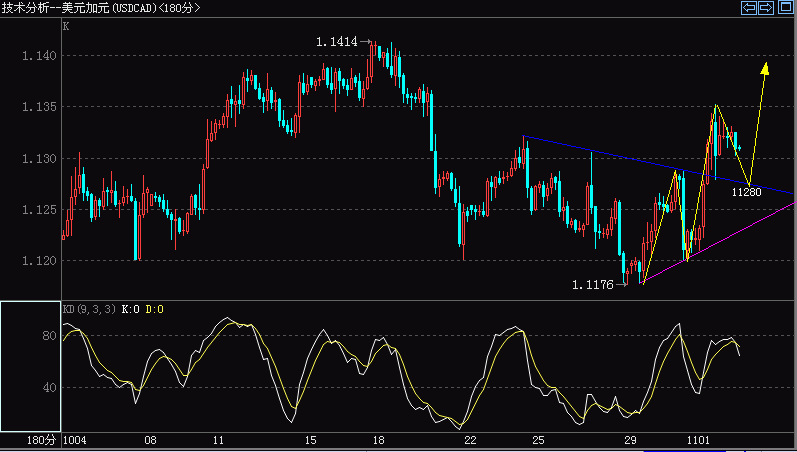Click the right arrow icon in title bar
The height and width of the screenshot is (452, 797).
(766, 8)
